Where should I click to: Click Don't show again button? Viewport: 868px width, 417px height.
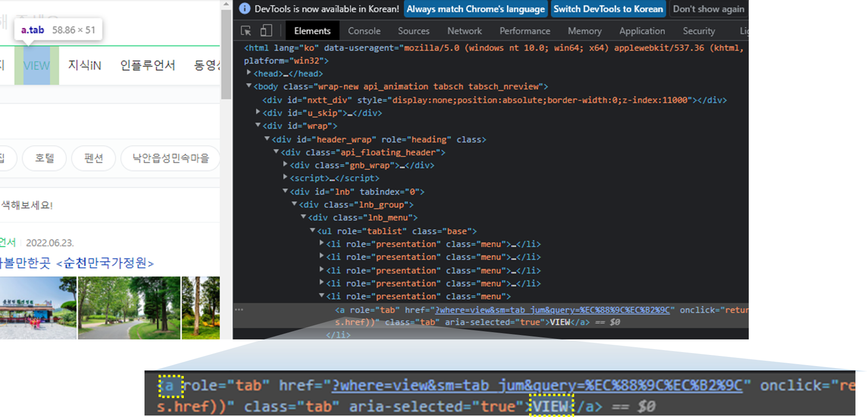click(x=708, y=9)
